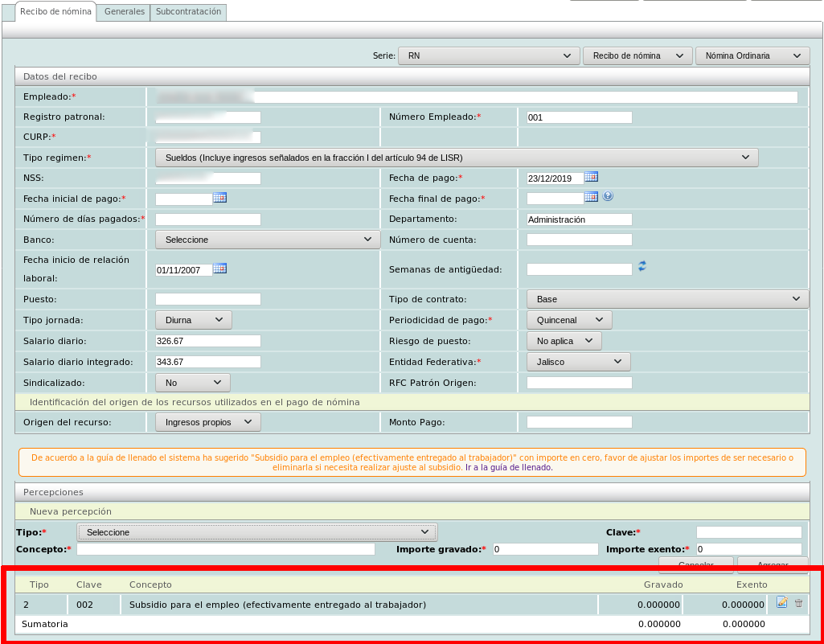The height and width of the screenshot is (644, 824).
Task: Click the Cancelar button
Action: point(695,564)
